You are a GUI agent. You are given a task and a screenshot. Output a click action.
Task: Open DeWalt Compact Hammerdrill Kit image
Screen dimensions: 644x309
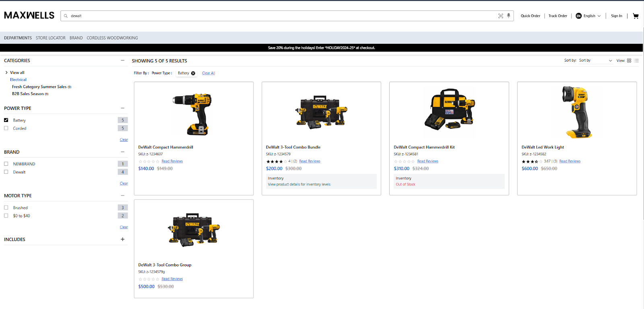coord(449,109)
